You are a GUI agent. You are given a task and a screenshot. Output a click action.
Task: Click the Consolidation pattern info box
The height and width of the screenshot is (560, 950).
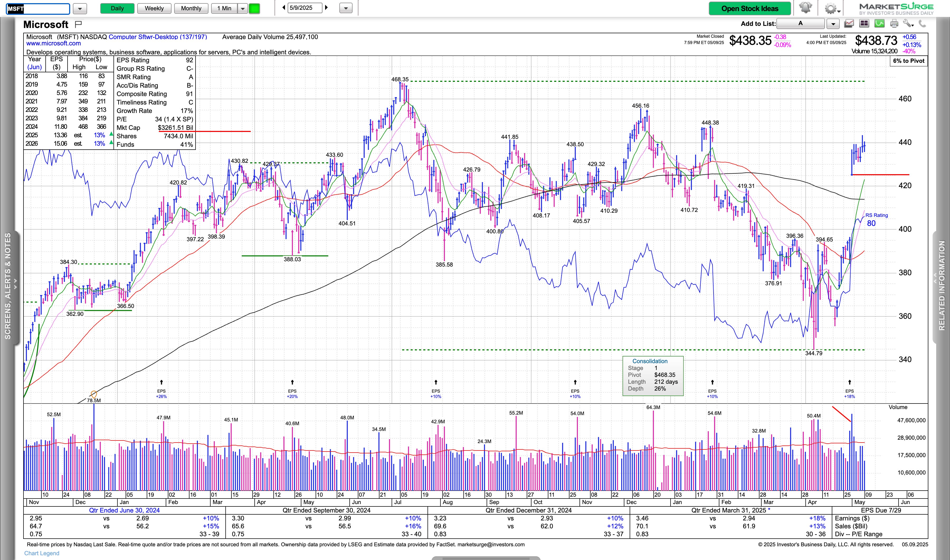click(653, 376)
